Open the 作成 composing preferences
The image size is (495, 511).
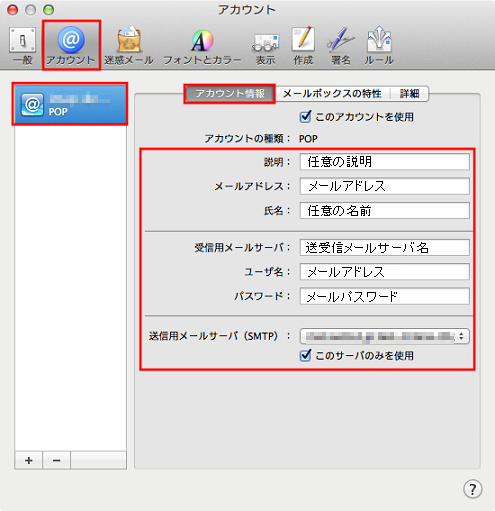pyautogui.click(x=303, y=47)
